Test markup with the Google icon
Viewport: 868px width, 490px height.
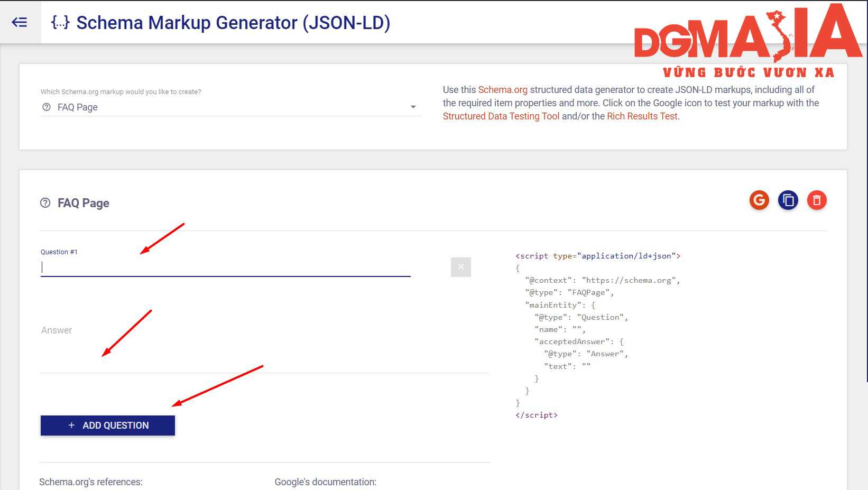click(759, 200)
